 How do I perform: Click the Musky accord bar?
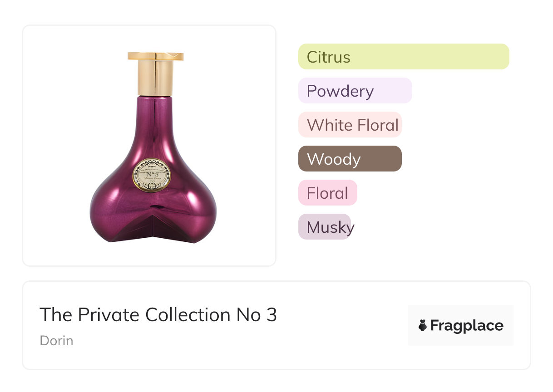[x=324, y=227]
